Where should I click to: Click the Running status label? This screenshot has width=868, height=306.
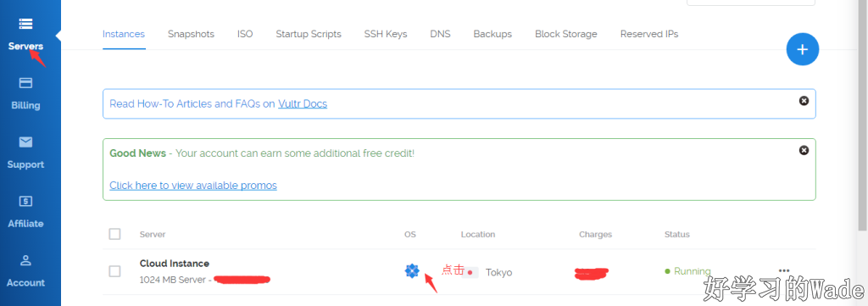click(692, 271)
